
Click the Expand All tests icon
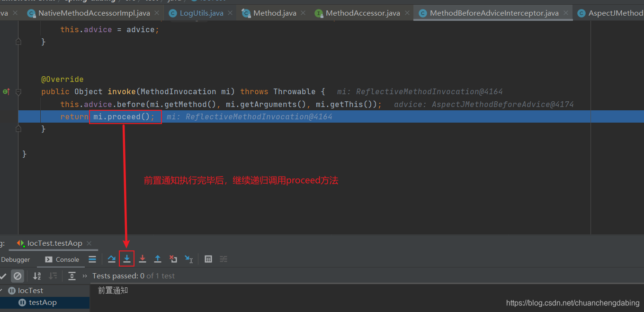tap(72, 276)
